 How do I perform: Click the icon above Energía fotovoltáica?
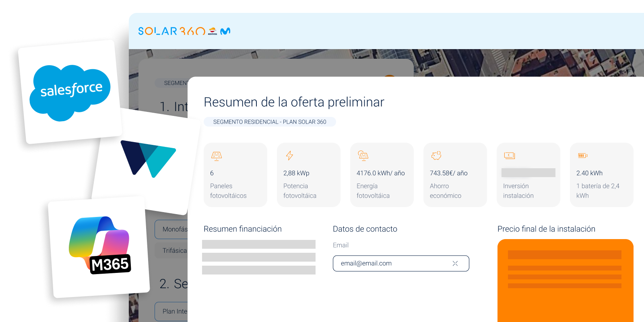point(363,155)
